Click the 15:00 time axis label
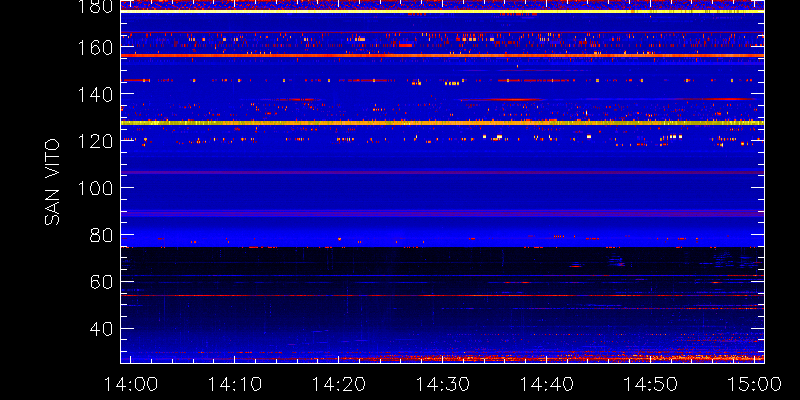The height and width of the screenshot is (400, 800). coord(755,384)
